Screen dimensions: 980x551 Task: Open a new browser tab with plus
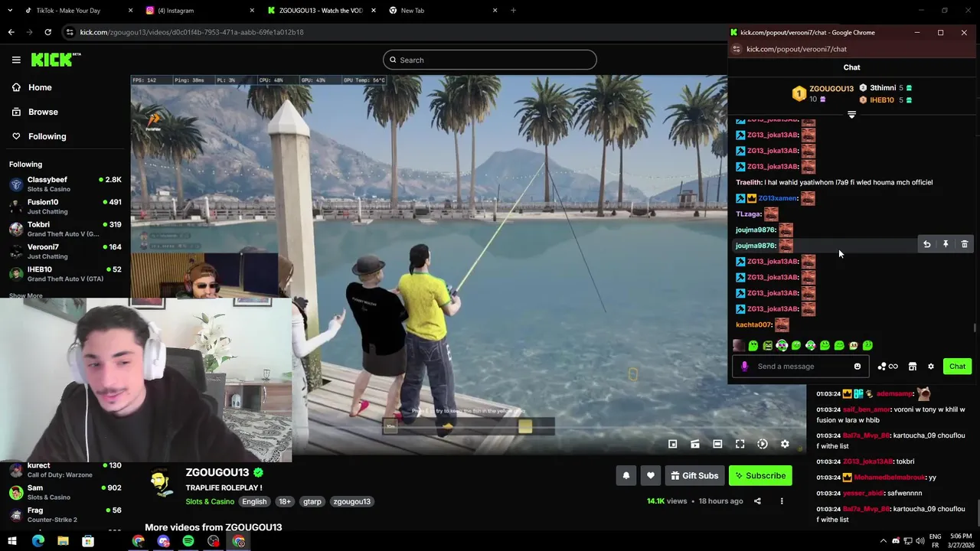(513, 11)
